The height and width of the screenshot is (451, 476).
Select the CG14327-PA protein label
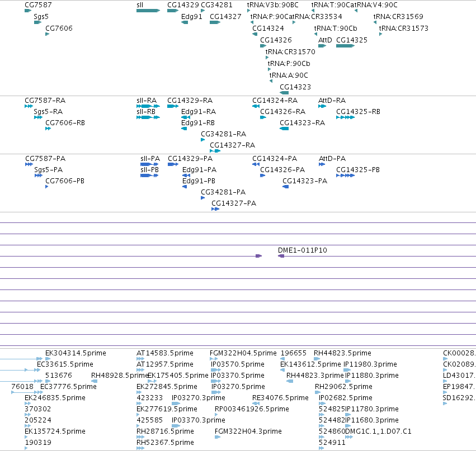234,203
